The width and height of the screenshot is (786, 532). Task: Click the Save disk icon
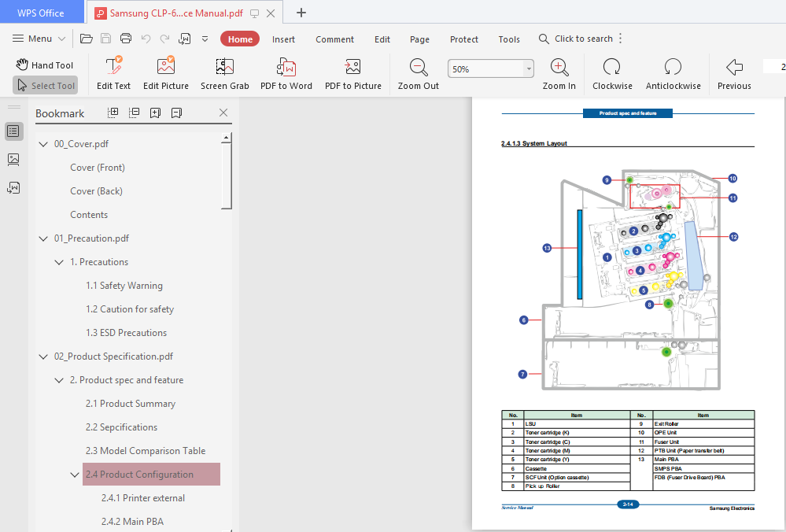tap(105, 39)
